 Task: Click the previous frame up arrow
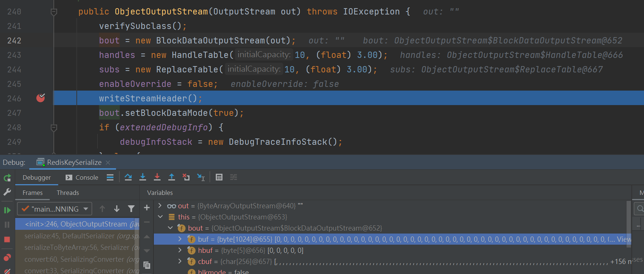pyautogui.click(x=102, y=209)
